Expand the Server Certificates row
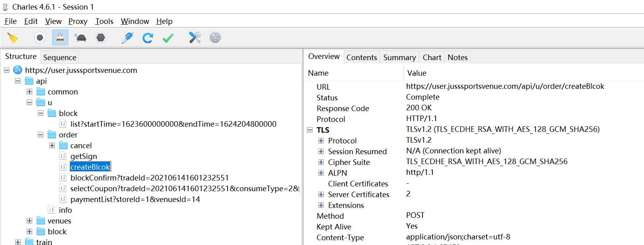 (321, 194)
